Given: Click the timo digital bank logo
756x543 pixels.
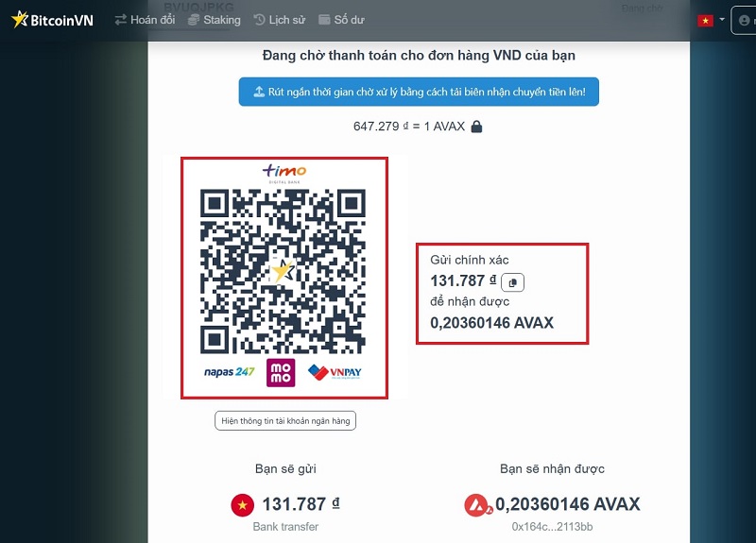Looking at the screenshot, I should coord(284,173).
